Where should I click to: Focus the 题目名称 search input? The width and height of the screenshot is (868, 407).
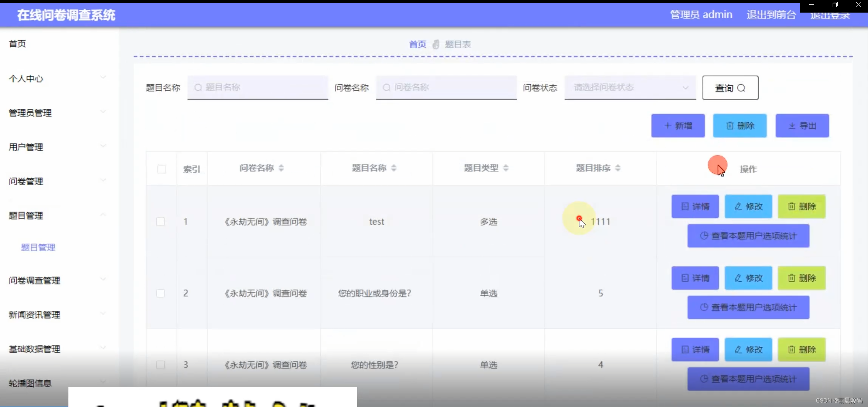pyautogui.click(x=257, y=88)
